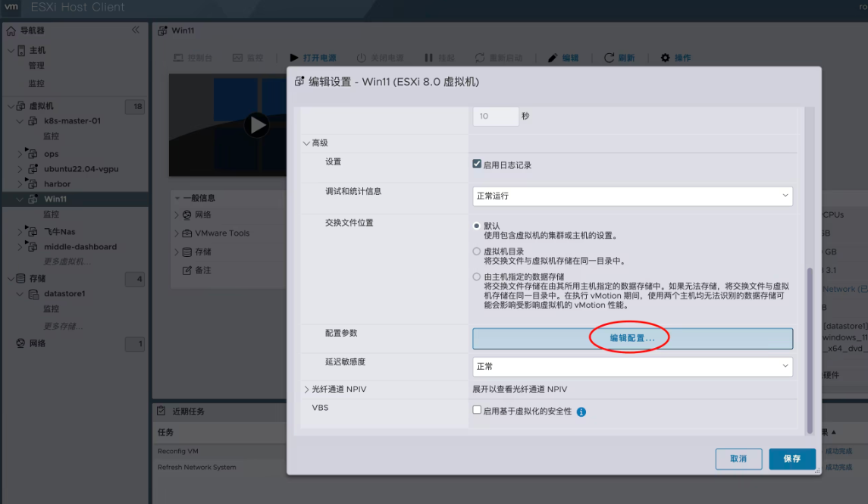Collapse the navigator panel with double-arrow icon
Image resolution: width=868 pixels, height=504 pixels.
coord(136,30)
